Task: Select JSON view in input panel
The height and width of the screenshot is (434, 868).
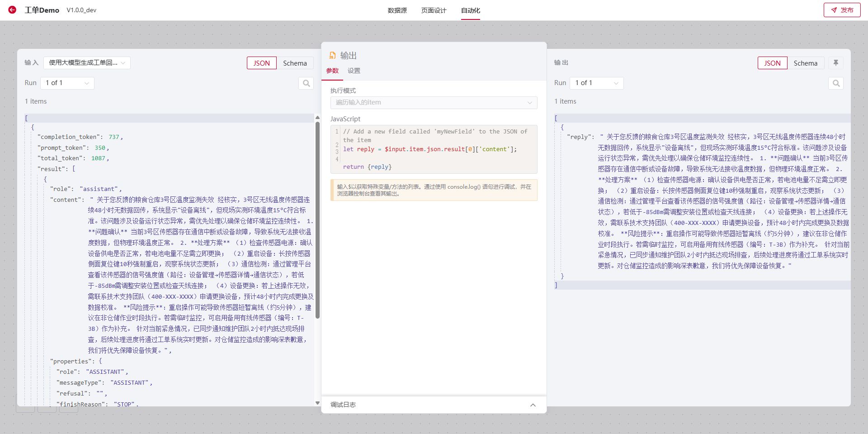Action: (261, 63)
